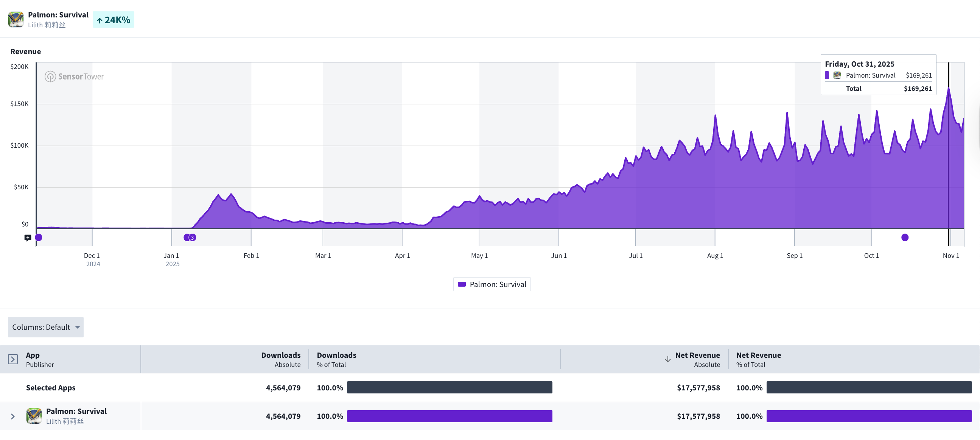
Task: Sort by Net Revenue Absolute column header
Action: (697, 359)
